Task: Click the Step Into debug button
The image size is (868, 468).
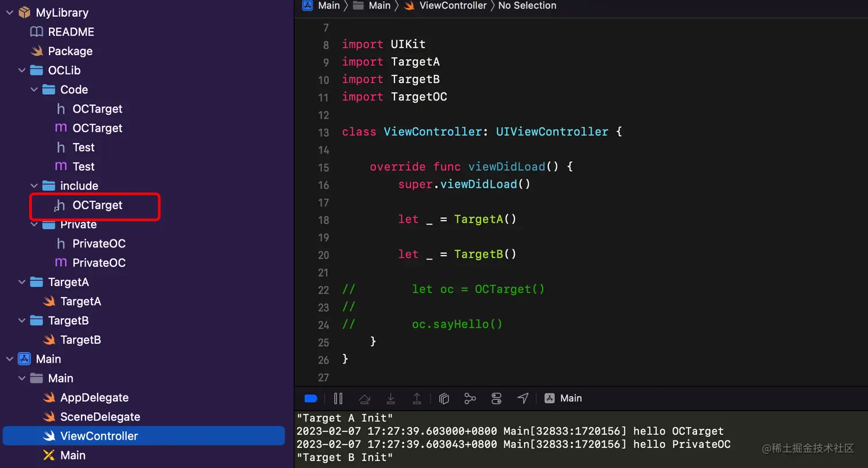Action: pos(390,399)
